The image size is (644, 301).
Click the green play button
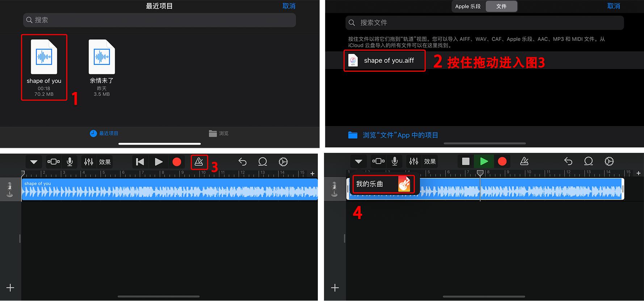[x=484, y=161]
